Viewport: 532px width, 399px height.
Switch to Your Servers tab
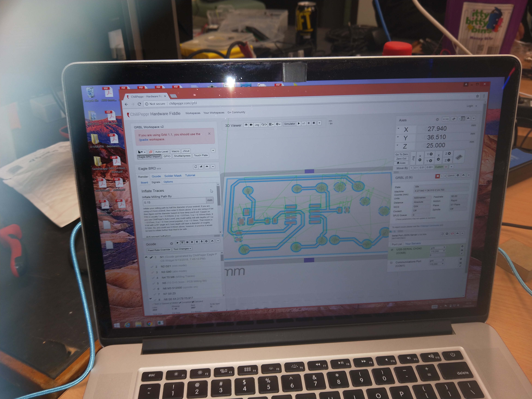(x=413, y=244)
